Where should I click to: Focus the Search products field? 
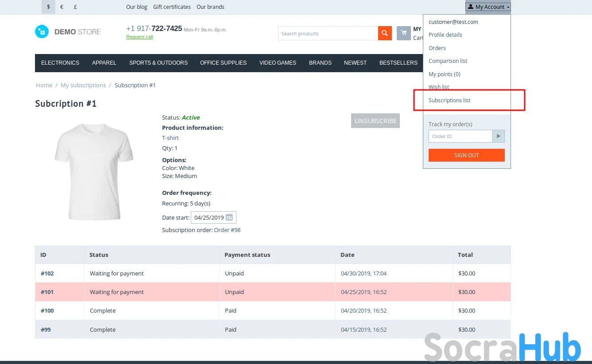pyautogui.click(x=328, y=34)
